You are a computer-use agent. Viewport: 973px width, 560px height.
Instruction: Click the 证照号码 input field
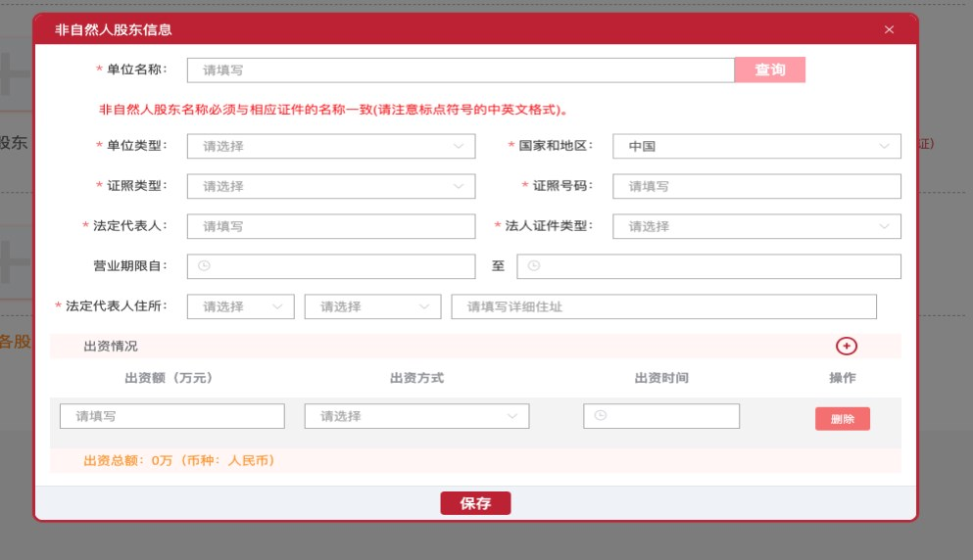(756, 186)
